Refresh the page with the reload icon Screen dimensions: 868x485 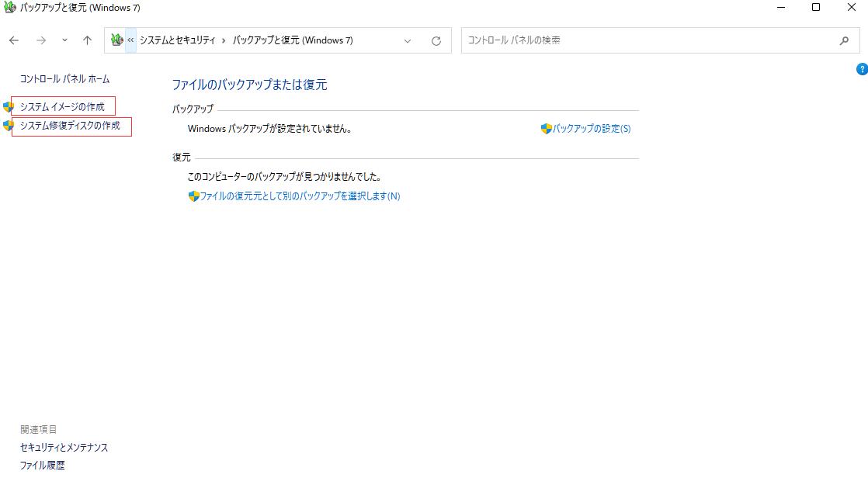point(436,40)
